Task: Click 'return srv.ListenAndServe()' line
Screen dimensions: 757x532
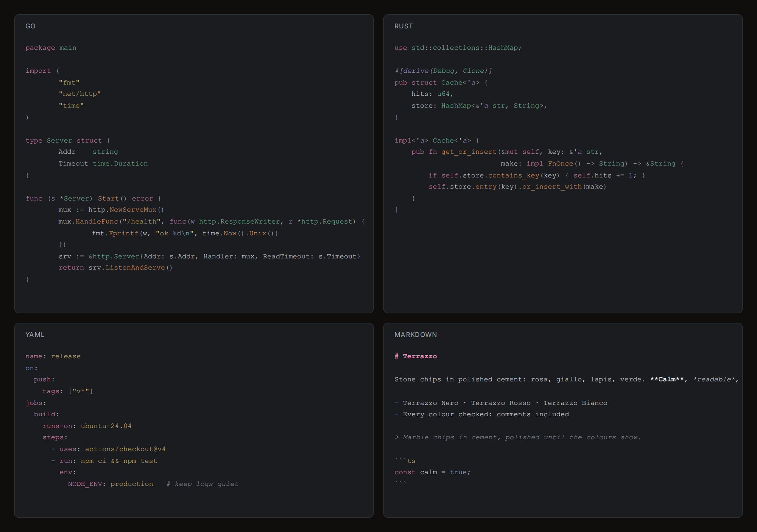Action: tap(115, 268)
